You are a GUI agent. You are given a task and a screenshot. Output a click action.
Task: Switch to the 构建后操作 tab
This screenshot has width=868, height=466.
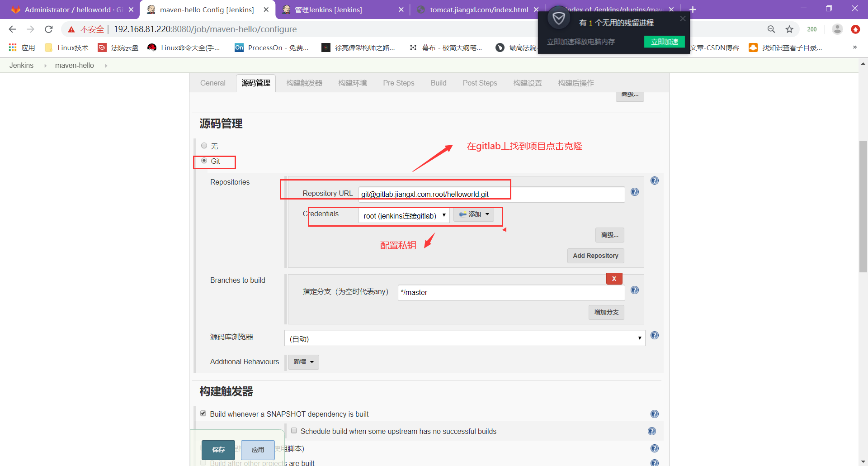(576, 83)
